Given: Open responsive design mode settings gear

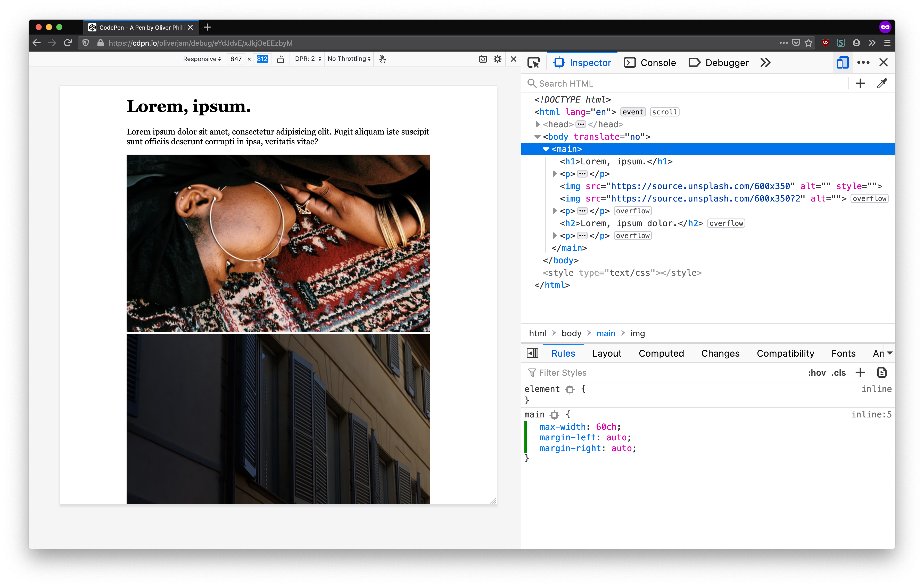Looking at the screenshot, I should point(497,59).
